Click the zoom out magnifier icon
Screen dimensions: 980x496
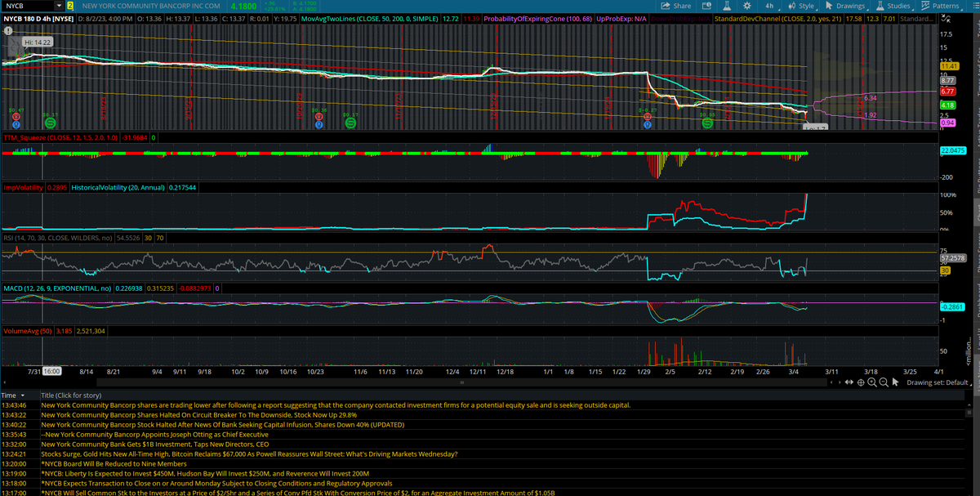coord(884,382)
